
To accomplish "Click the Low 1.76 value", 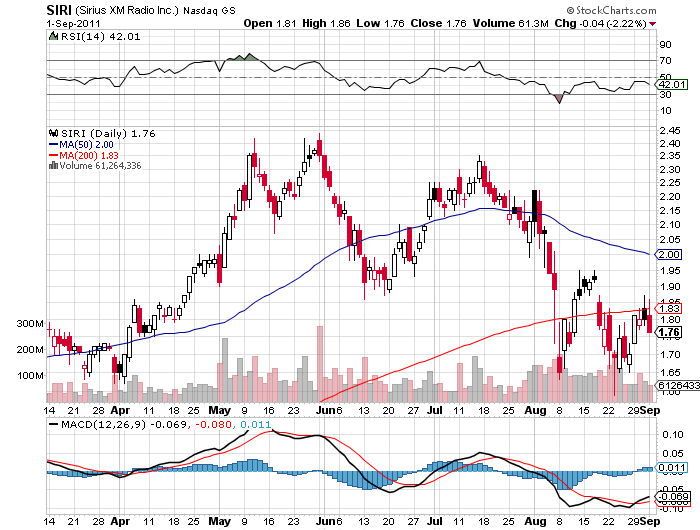I will pos(380,23).
